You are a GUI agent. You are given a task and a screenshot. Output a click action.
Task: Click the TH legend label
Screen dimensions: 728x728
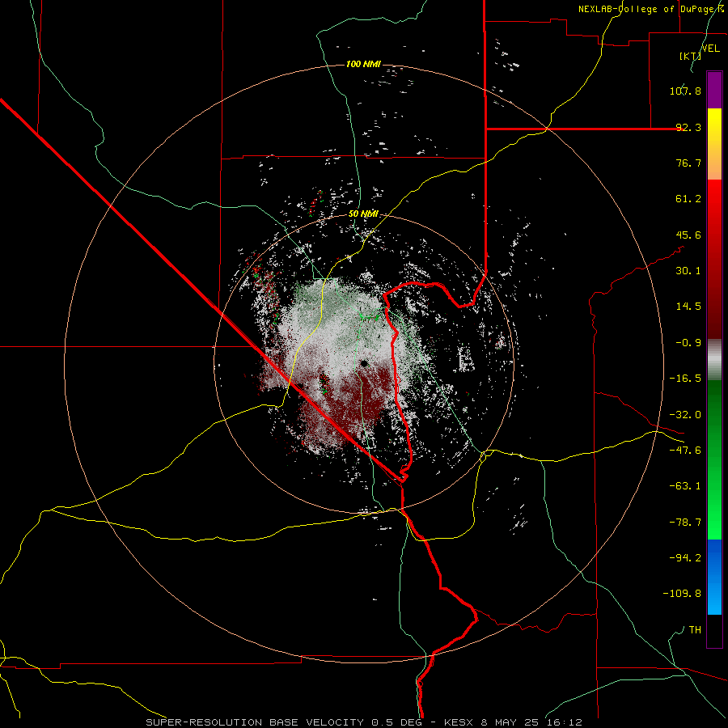click(x=695, y=630)
